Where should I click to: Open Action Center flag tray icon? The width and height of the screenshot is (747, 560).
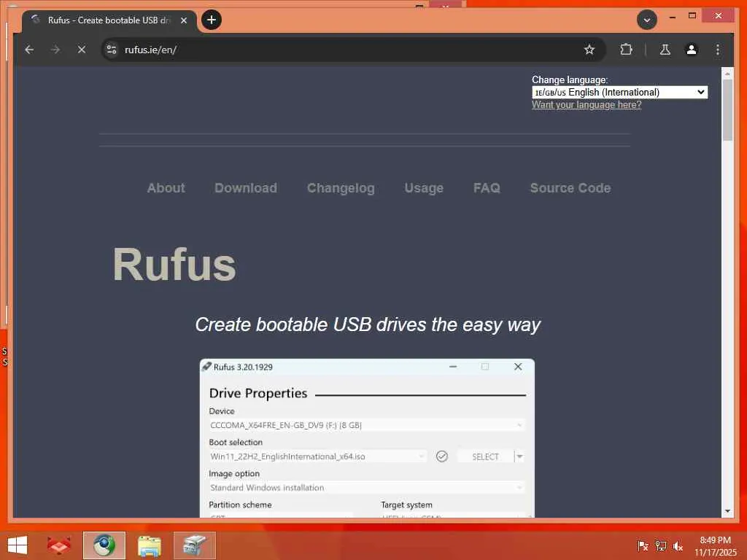coord(643,545)
